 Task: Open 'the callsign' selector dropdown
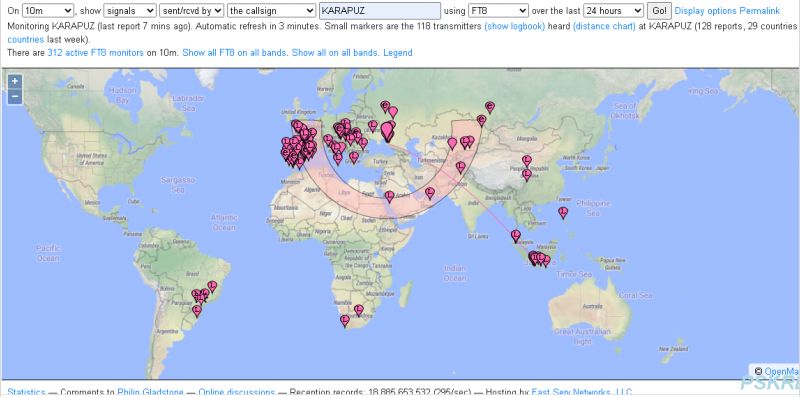coord(271,10)
